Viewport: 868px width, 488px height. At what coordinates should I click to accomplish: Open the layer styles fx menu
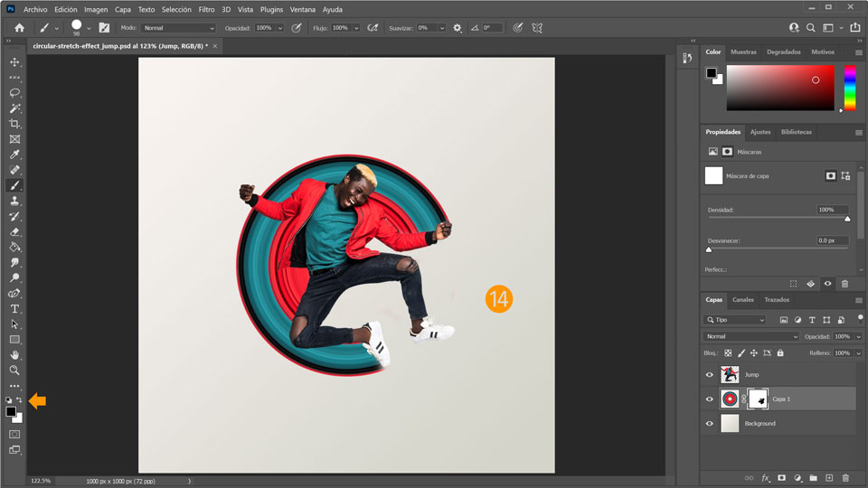[765, 477]
